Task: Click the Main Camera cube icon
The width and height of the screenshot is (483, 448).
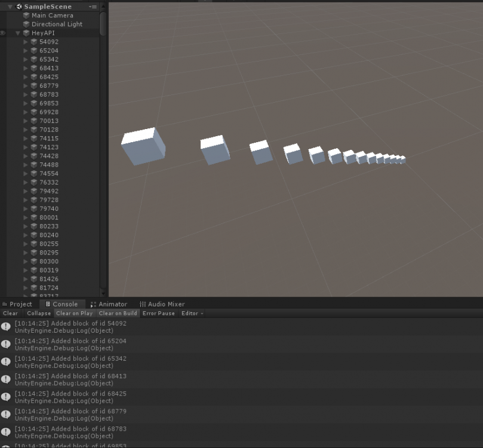Action: coord(26,16)
